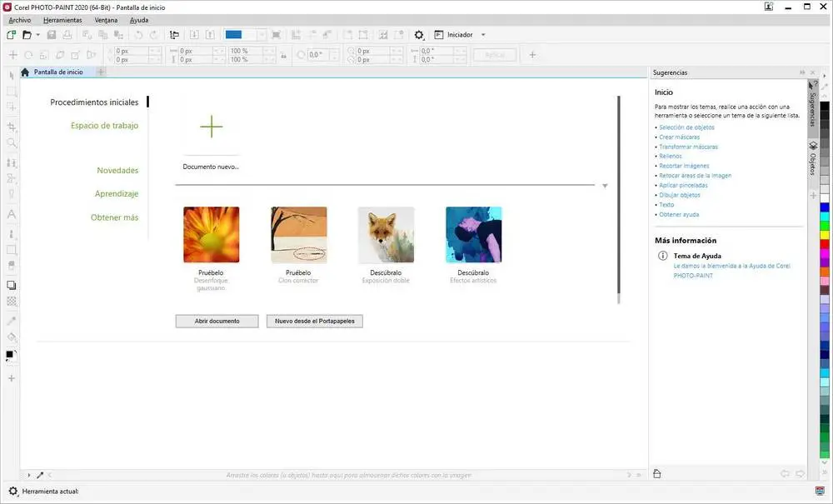
Task: Select the Zoom magnifier tool
Action: [12, 142]
